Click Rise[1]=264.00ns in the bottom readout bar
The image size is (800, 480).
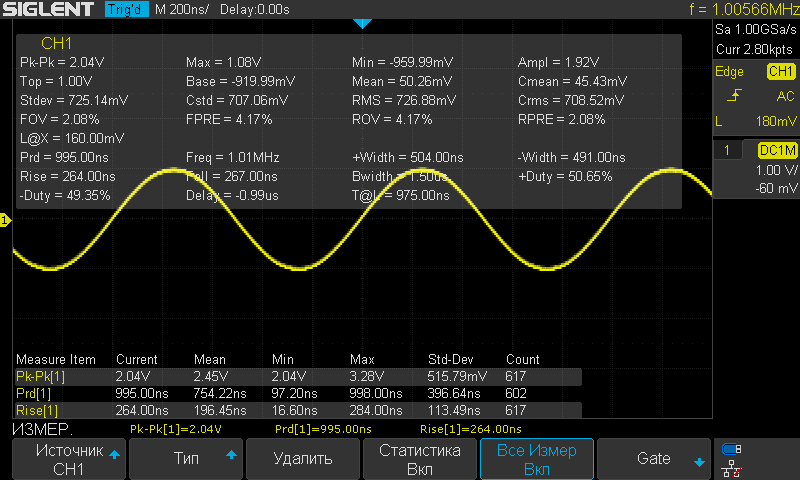click(x=470, y=430)
